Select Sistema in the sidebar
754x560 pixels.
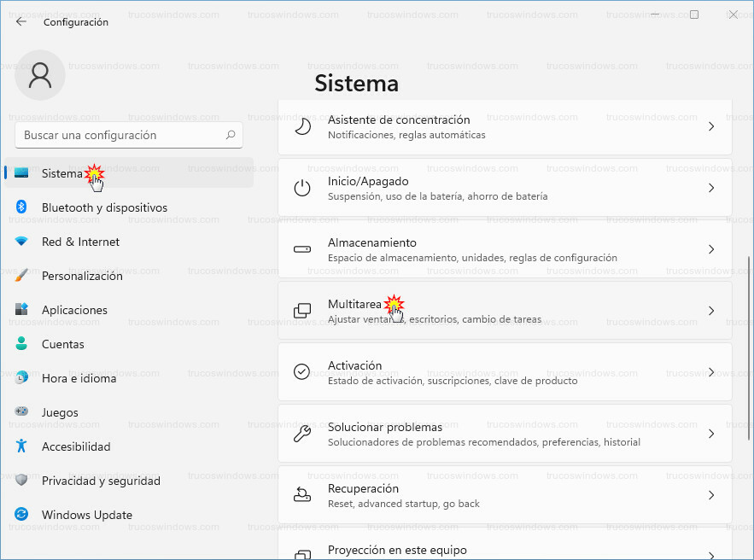[x=61, y=173]
